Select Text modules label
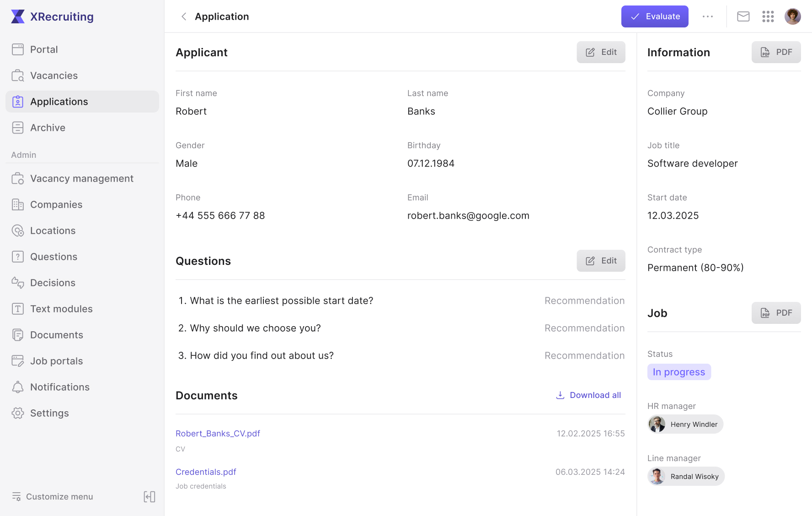 [x=61, y=309]
